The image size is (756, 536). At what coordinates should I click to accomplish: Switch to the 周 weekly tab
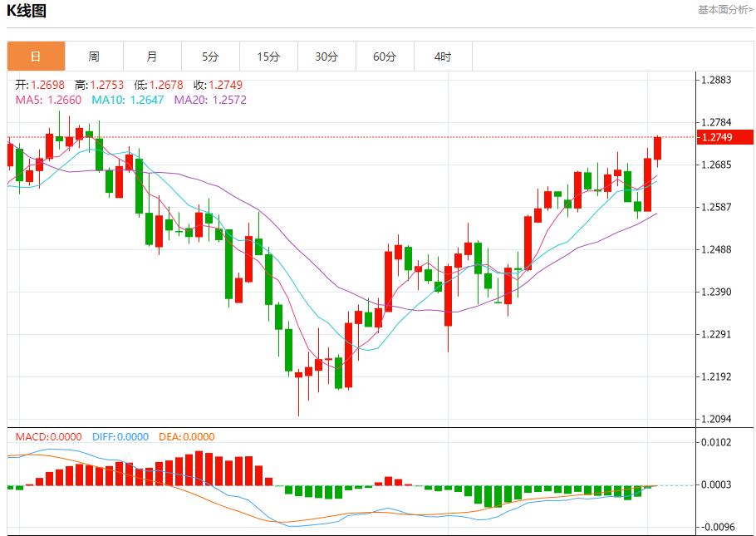point(94,57)
